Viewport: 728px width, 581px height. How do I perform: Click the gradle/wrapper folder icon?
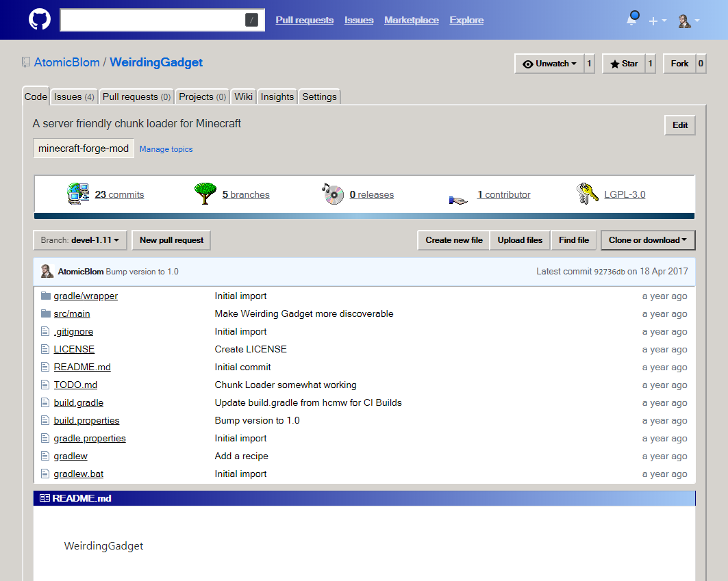pos(45,296)
